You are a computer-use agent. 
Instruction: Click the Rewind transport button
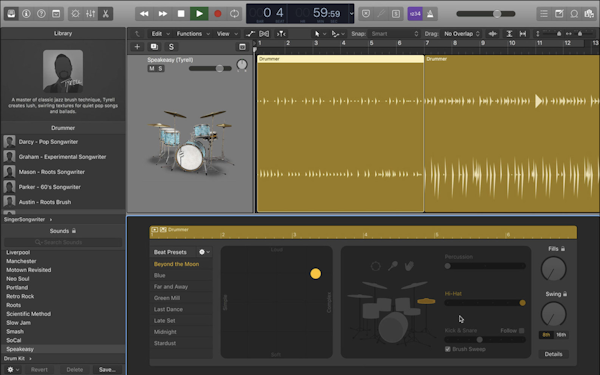[x=144, y=14]
